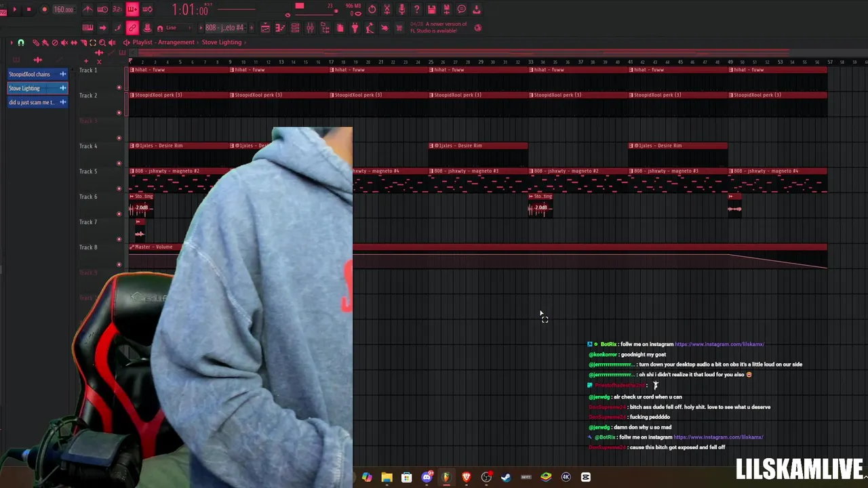Open menu of first 'hihat - fuww' clip
Viewport: 868px width, 488px height.
point(132,70)
